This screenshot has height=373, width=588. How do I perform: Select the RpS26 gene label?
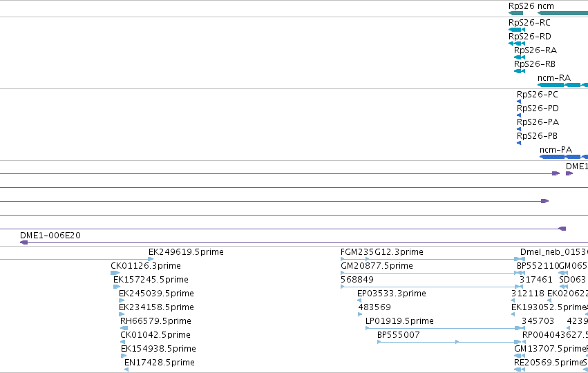click(x=521, y=6)
